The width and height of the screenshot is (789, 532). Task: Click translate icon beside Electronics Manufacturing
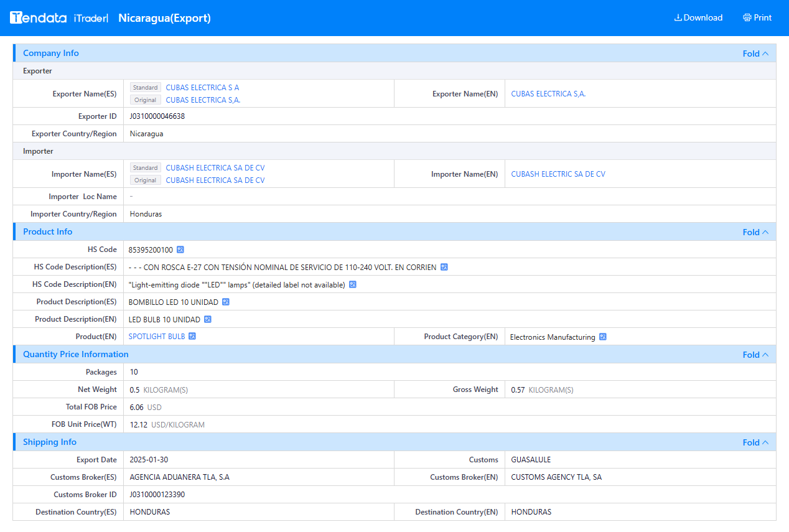603,337
